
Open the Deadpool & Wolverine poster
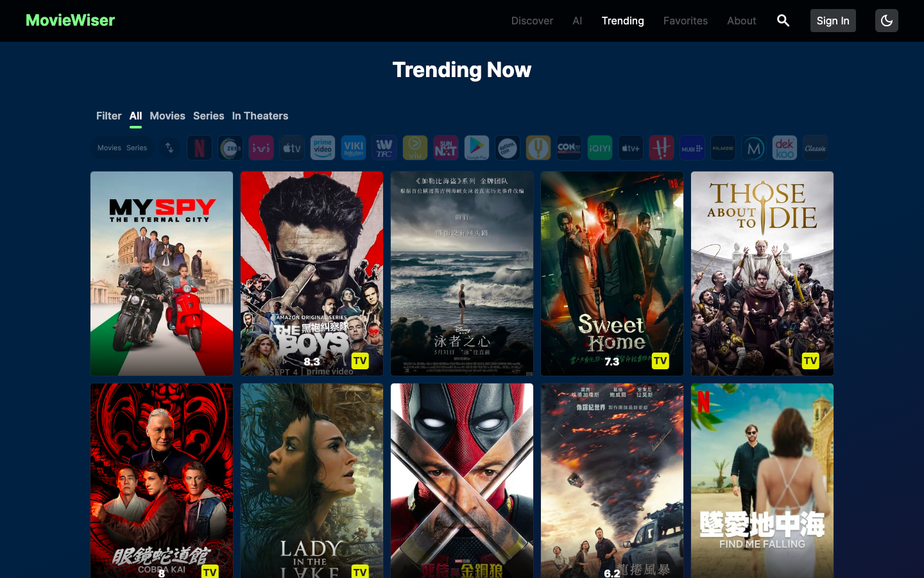tap(462, 480)
